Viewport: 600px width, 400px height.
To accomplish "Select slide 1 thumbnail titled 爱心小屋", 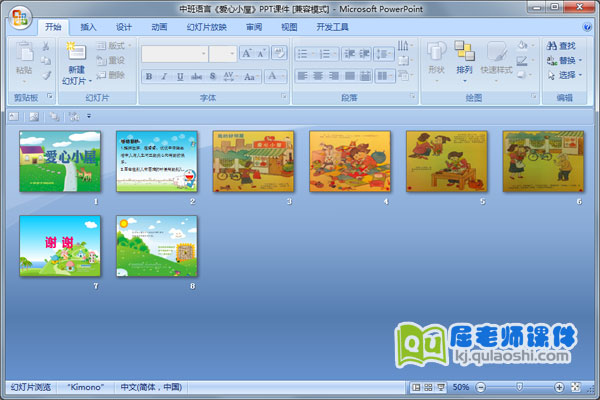I will click(60, 161).
